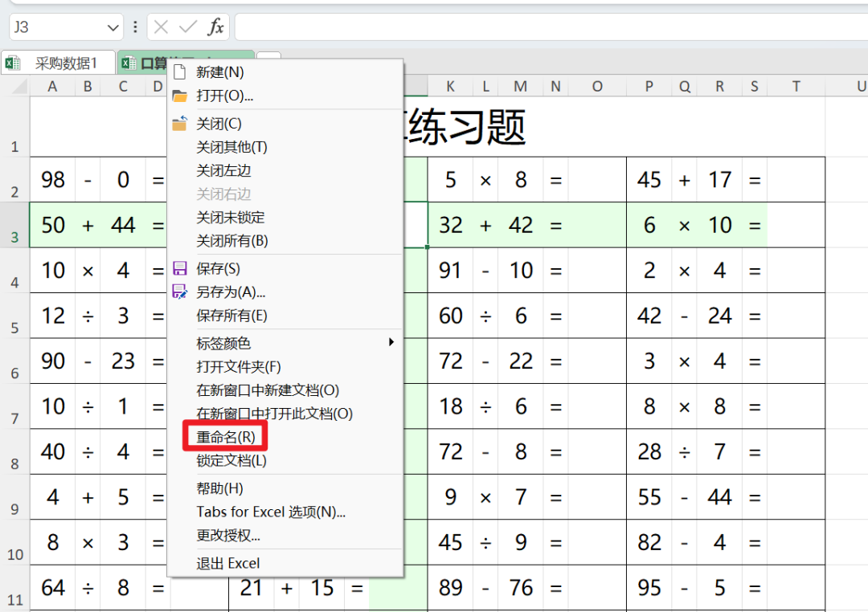Open 帮助(H) menu entry

coord(285,488)
